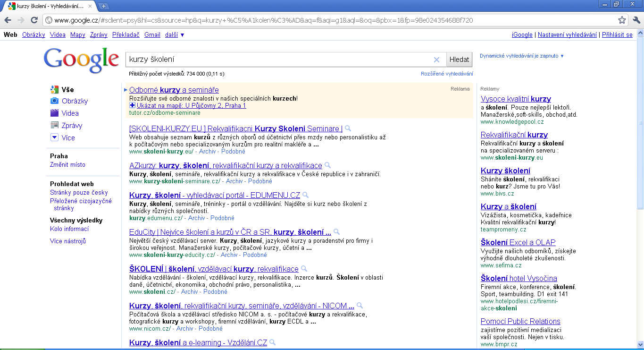
Task: Open Školení hotel Vysočina ad
Action: click(519, 278)
